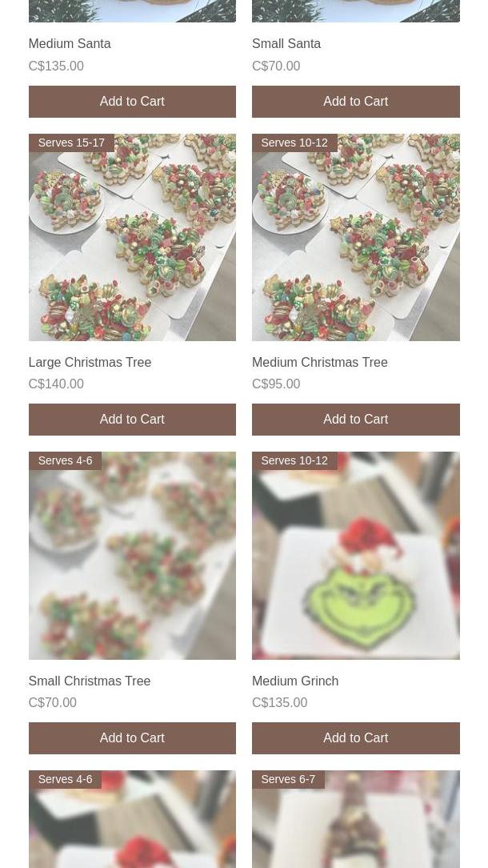Click the Medium Santa image at top
This screenshot has height=868, width=488.
[x=132, y=11]
